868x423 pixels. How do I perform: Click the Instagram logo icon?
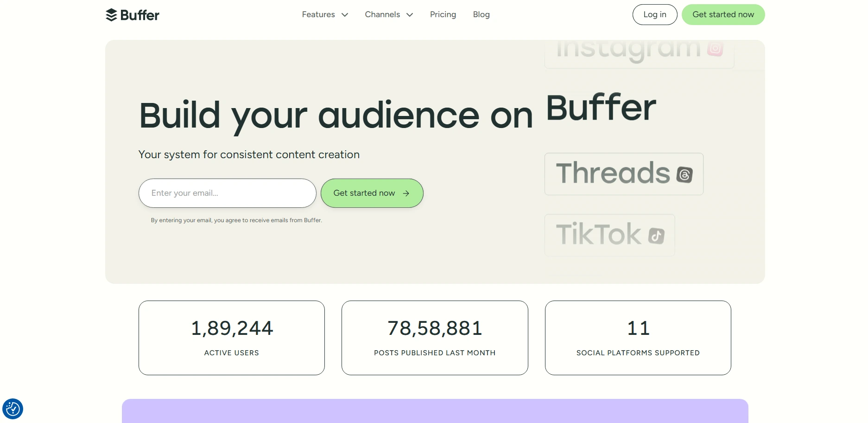(715, 48)
